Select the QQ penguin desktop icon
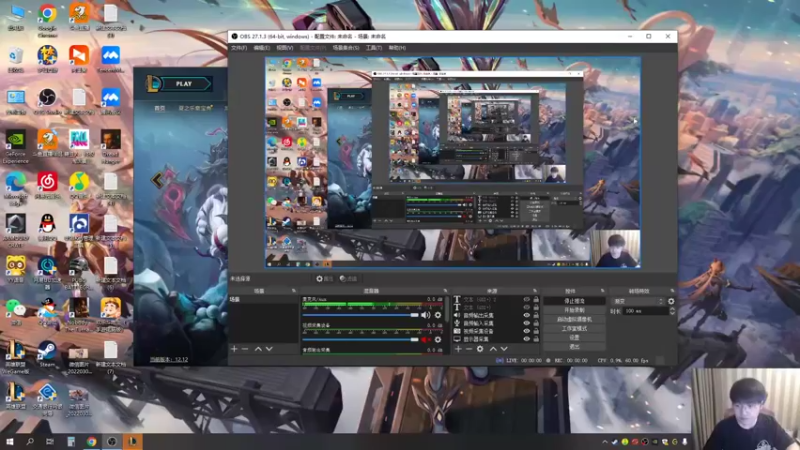Viewport: 800px width, 450px height. (x=47, y=228)
